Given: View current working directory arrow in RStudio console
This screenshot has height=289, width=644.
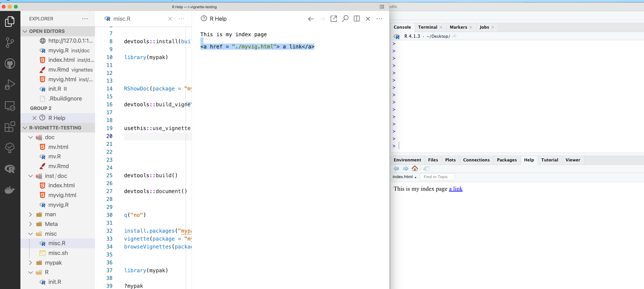Looking at the screenshot, I should (454, 36).
